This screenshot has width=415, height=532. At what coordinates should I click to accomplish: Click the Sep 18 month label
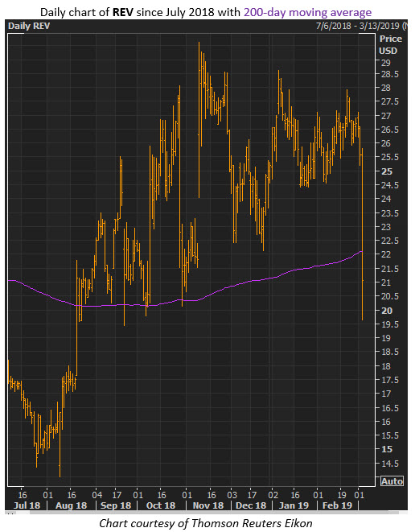point(116,505)
